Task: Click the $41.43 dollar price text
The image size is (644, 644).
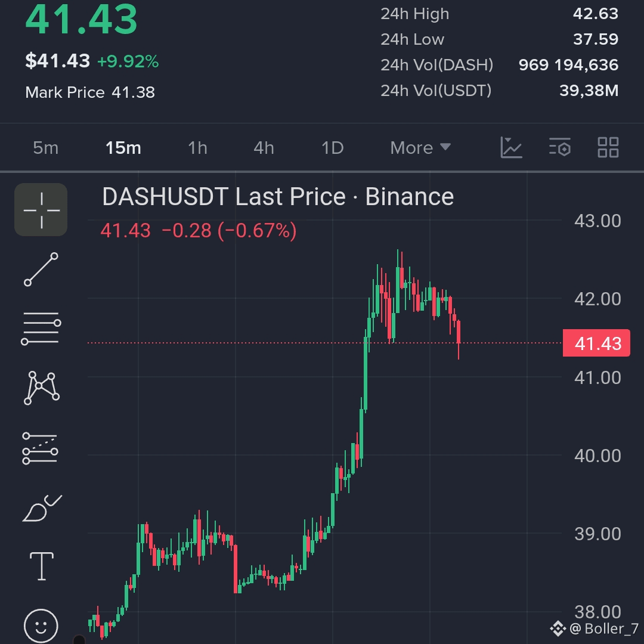Action: [x=57, y=61]
